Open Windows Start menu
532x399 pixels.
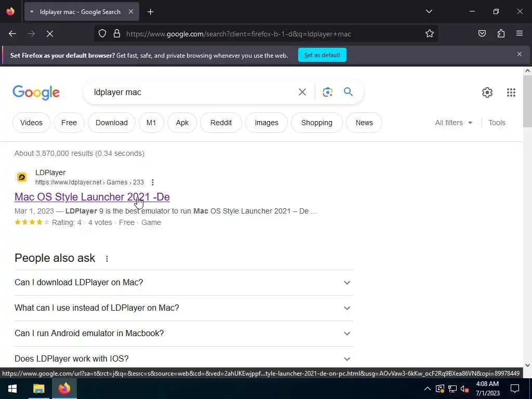click(12, 389)
